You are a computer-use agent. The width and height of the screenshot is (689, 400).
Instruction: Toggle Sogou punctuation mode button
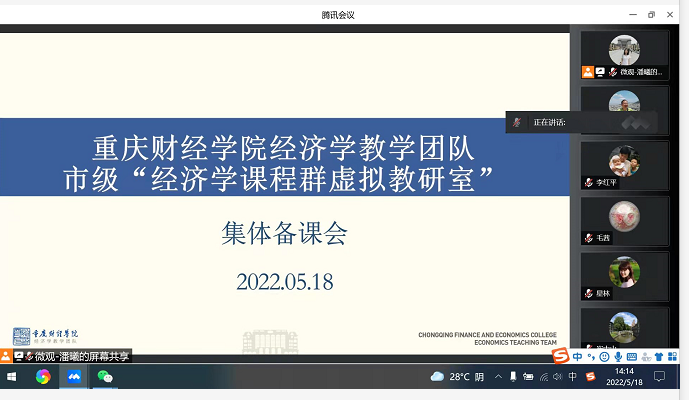[592, 357]
